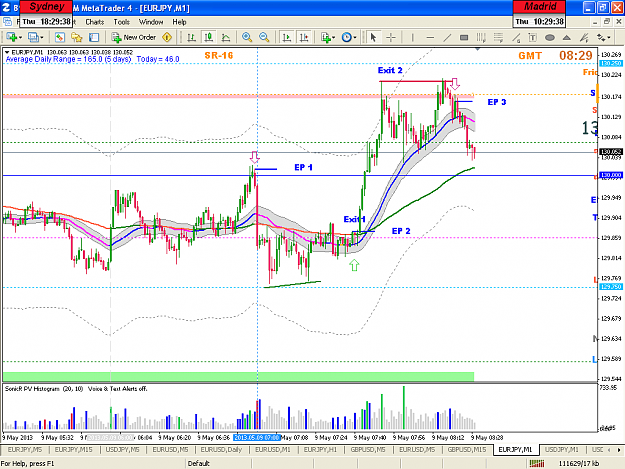This screenshot has height=469, width=625.
Task: Click the 2013.05.09 07:00 time label
Action: coord(257,438)
